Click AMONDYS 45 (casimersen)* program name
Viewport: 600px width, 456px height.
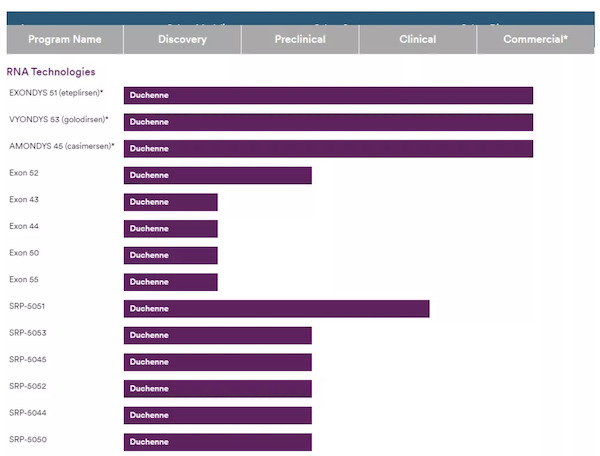(x=62, y=146)
